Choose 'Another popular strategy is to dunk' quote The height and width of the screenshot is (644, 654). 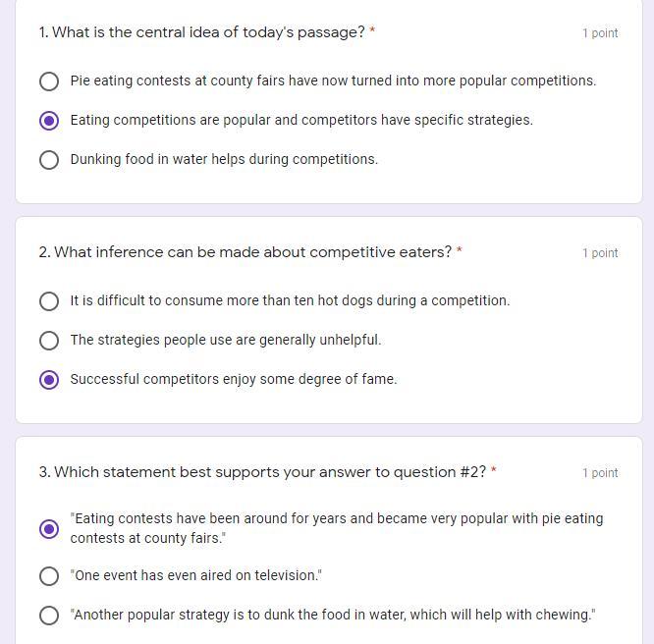coord(49,616)
